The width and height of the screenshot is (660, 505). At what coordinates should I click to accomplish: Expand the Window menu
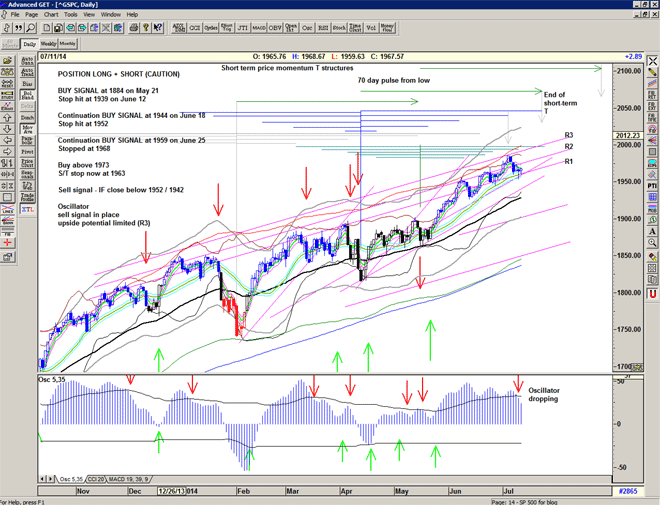click(x=110, y=15)
